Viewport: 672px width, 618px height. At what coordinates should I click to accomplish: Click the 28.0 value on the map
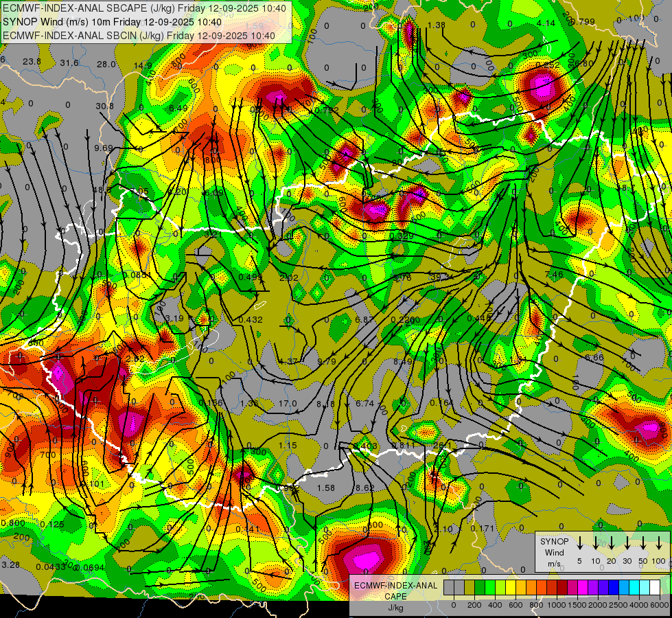tap(106, 65)
